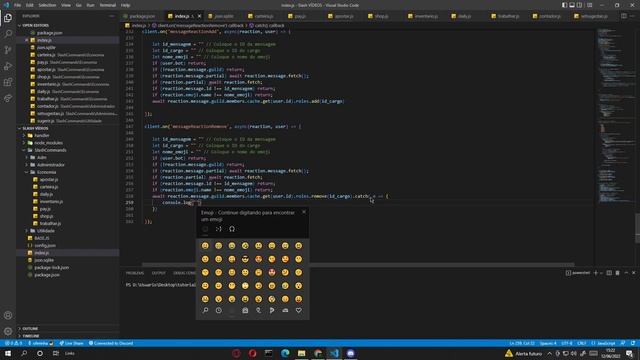
Task: Open the Edit menu
Action: (x=30, y=5)
